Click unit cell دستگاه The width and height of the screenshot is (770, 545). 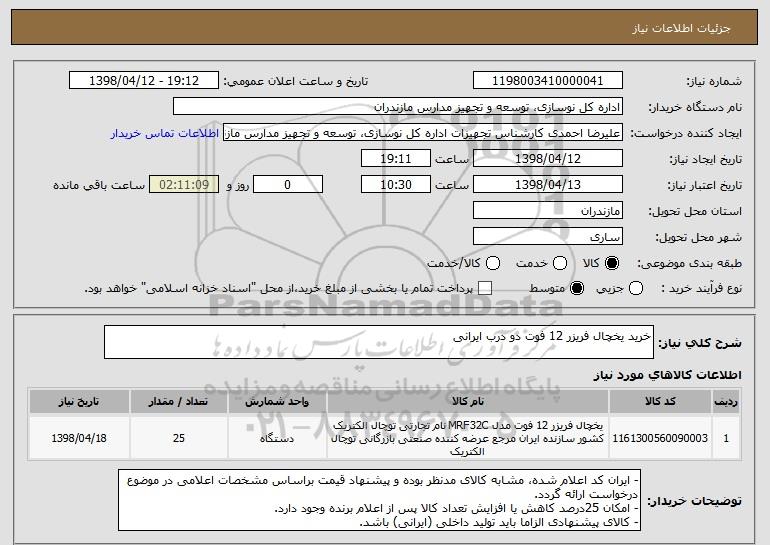coord(277,438)
